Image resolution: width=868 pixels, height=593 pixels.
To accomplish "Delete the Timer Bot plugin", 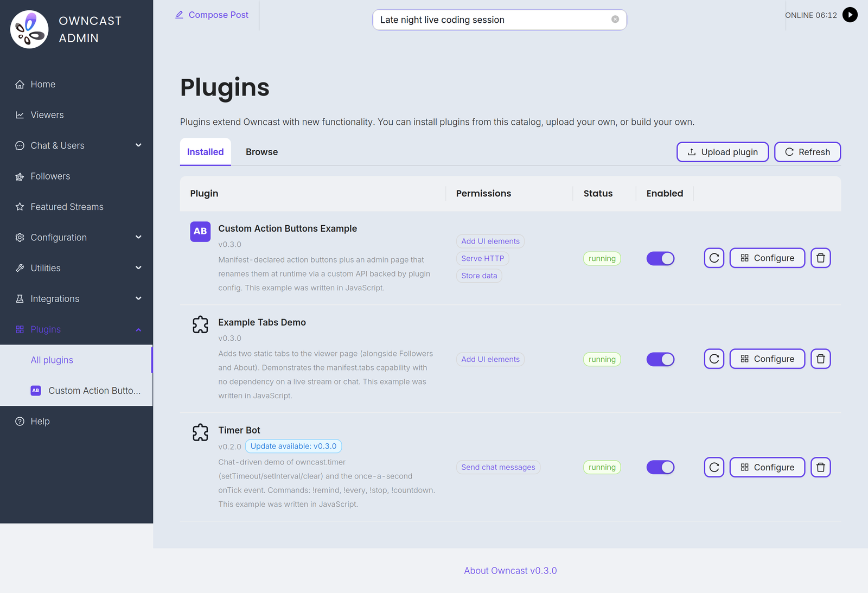I will 821,467.
